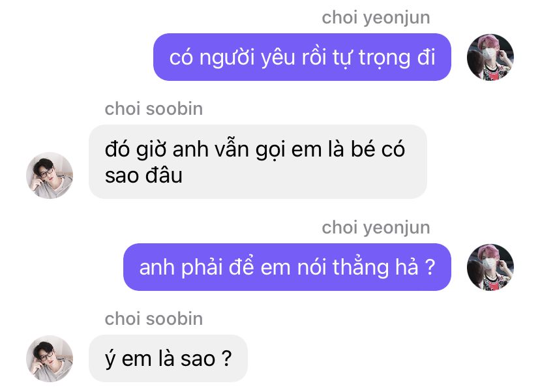Tap soobin's avatar beside "ý em là sao"
This screenshot has height=392, width=540.
50,359
